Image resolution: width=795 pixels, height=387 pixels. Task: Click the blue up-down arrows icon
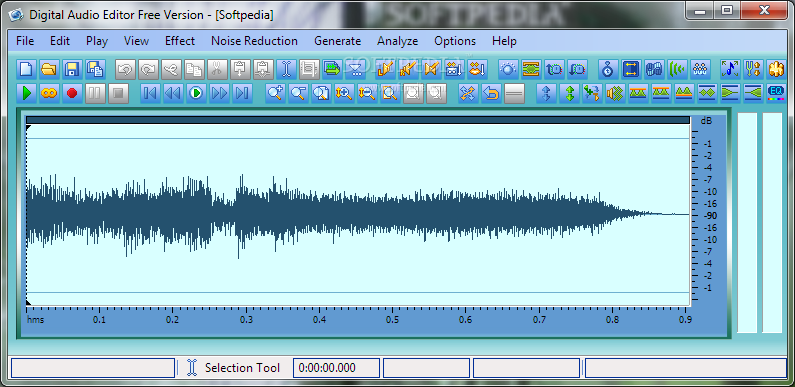point(546,93)
